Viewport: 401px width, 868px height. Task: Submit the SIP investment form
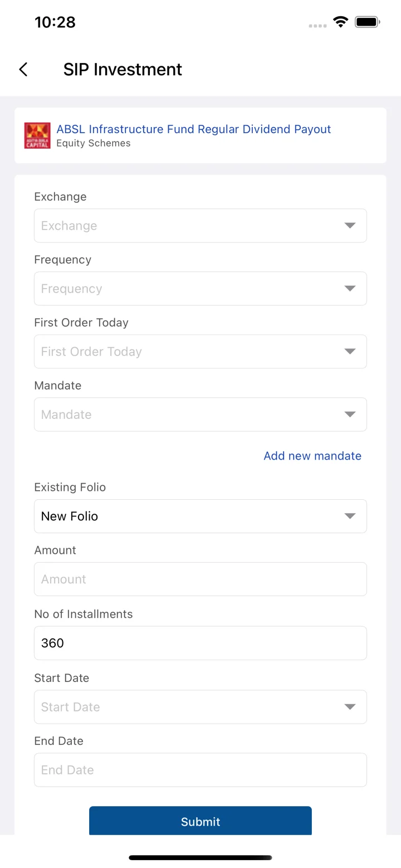[x=200, y=821]
